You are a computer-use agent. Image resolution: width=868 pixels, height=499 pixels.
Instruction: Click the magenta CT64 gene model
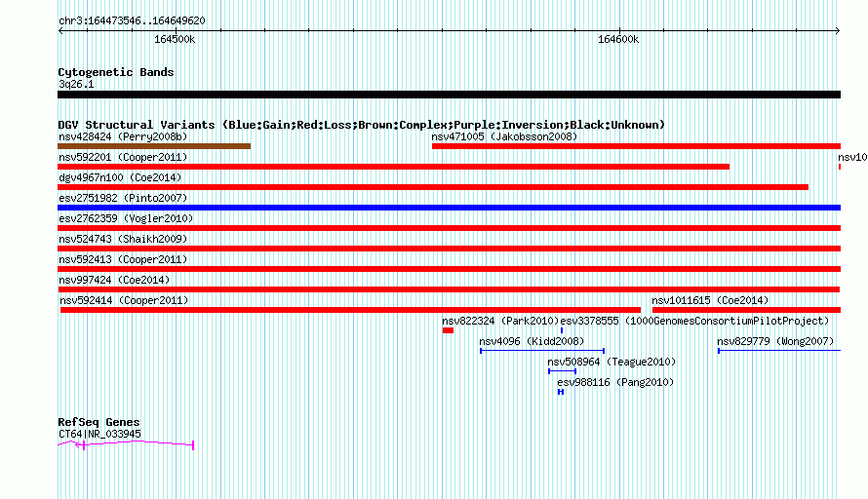(x=126, y=444)
